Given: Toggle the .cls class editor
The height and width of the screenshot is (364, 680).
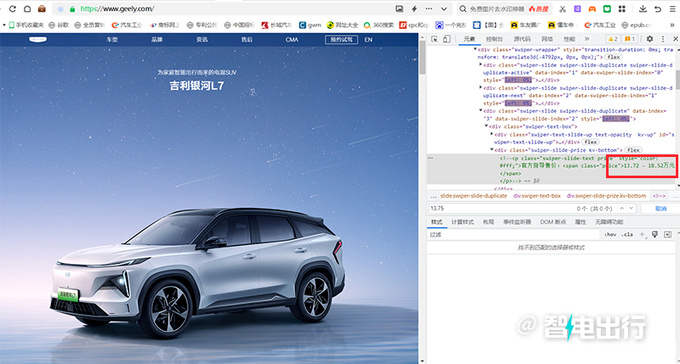Looking at the screenshot, I should [x=627, y=235].
